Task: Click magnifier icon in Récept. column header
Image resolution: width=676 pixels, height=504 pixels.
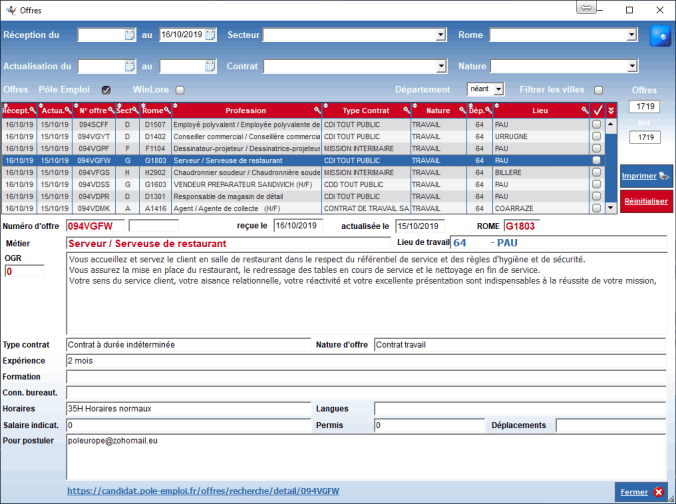Action: tap(33, 110)
